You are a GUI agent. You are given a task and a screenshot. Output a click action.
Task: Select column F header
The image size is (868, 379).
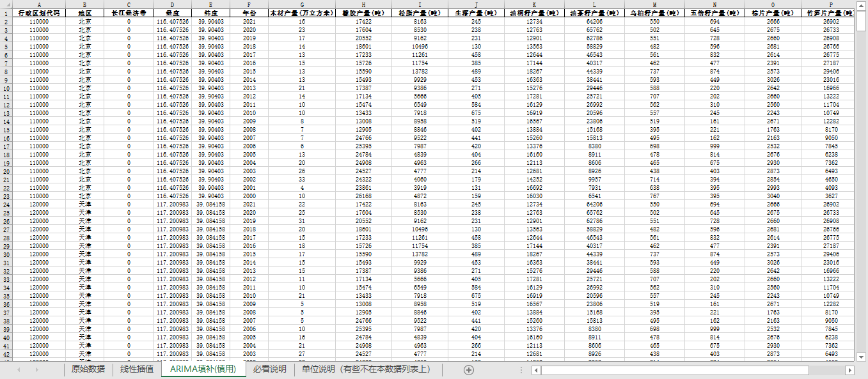[x=249, y=4]
